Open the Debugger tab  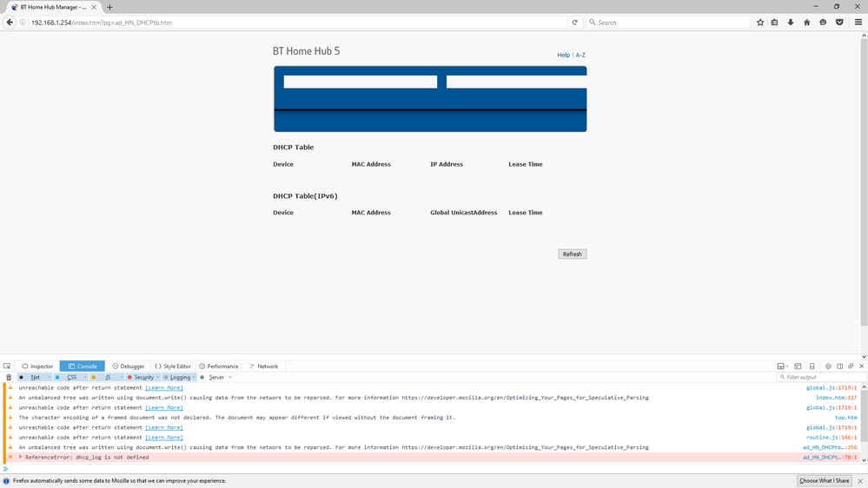[128, 366]
